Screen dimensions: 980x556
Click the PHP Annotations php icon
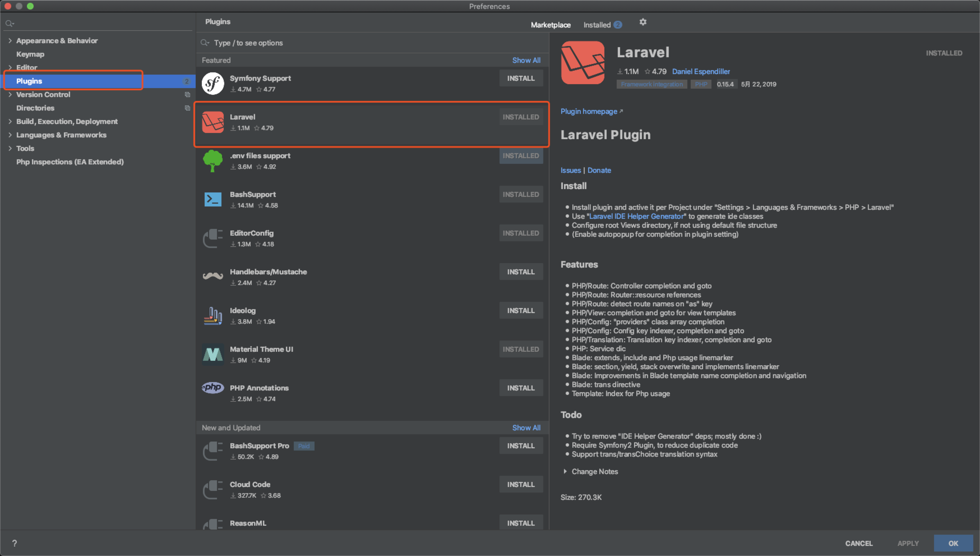pyautogui.click(x=212, y=388)
